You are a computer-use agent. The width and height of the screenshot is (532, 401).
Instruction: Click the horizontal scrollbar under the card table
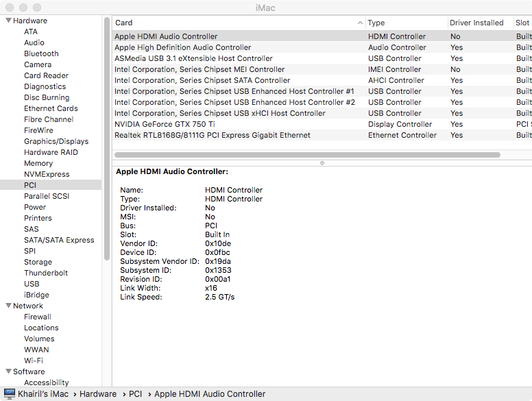click(x=315, y=155)
